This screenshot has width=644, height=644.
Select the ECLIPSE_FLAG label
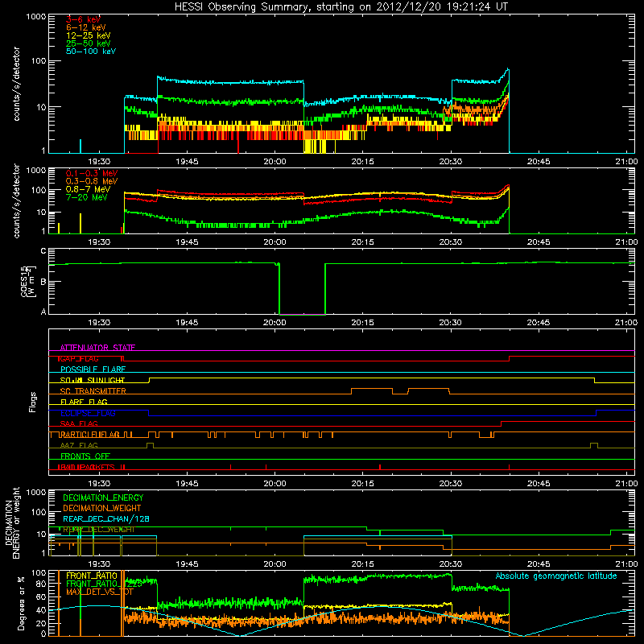(x=88, y=413)
